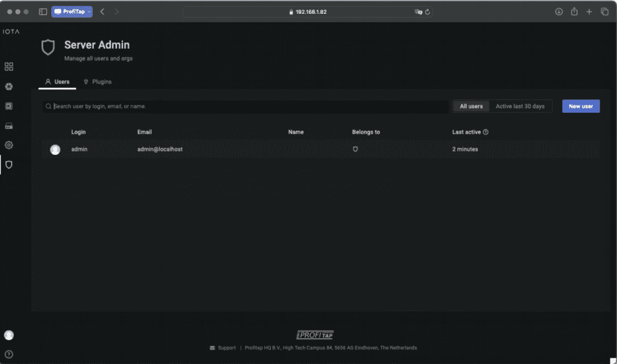Open the Dashboards grid icon in sidebar

tap(9, 67)
